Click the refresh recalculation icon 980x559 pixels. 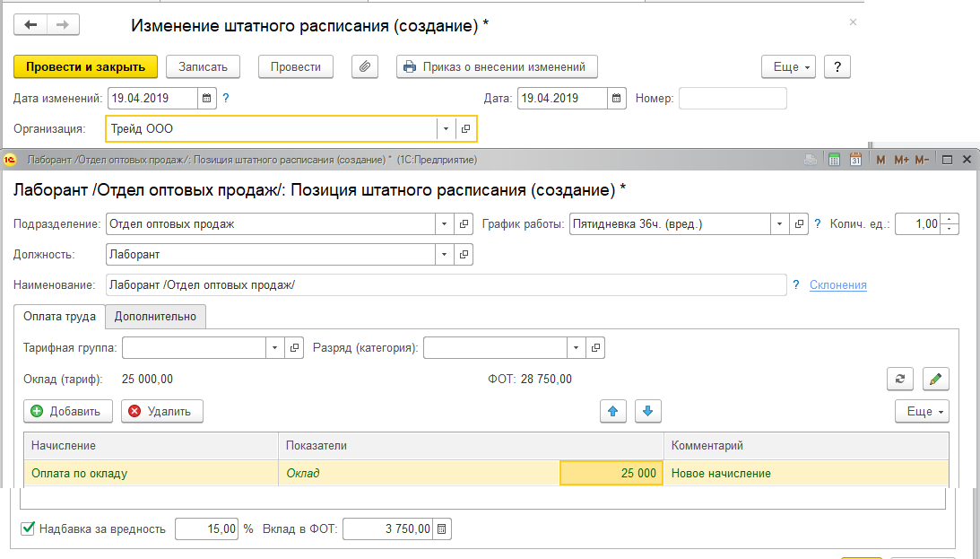coord(900,379)
